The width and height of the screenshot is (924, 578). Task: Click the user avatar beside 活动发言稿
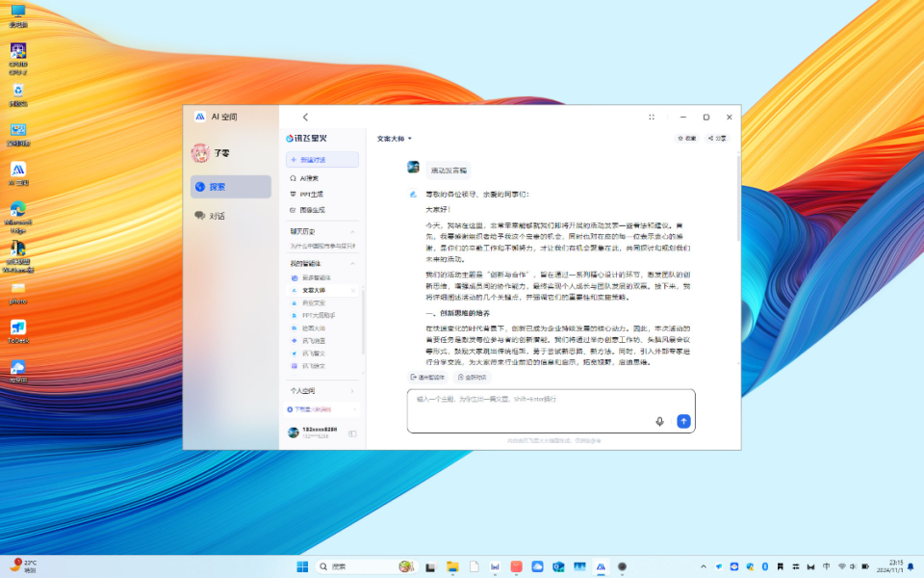(x=413, y=167)
